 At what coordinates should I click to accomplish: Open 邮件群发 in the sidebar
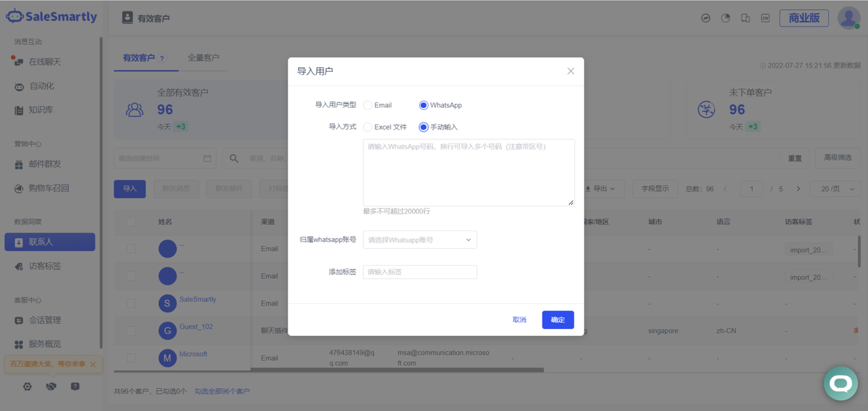point(45,164)
